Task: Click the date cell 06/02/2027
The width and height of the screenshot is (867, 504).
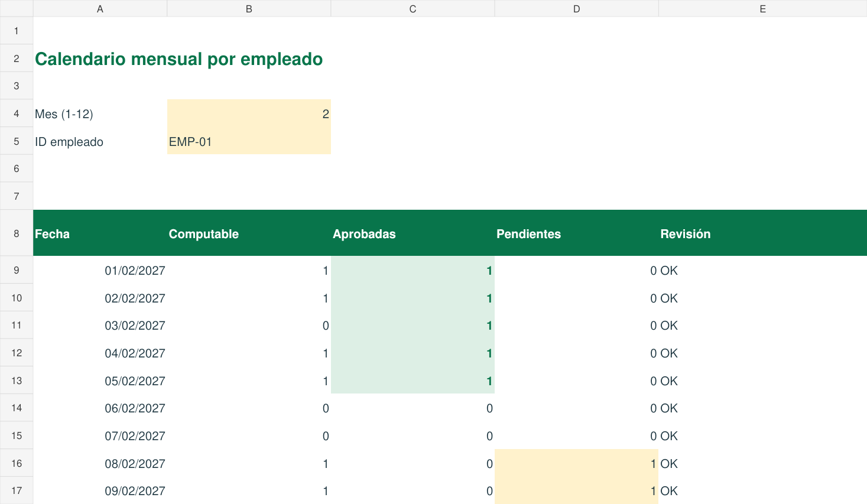Action: tap(100, 408)
